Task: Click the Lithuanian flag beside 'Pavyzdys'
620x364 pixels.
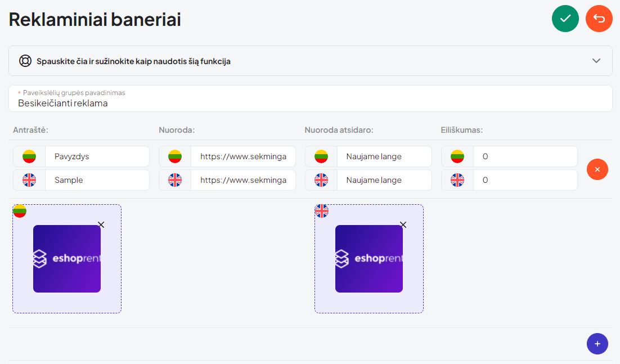Action: [x=29, y=156]
